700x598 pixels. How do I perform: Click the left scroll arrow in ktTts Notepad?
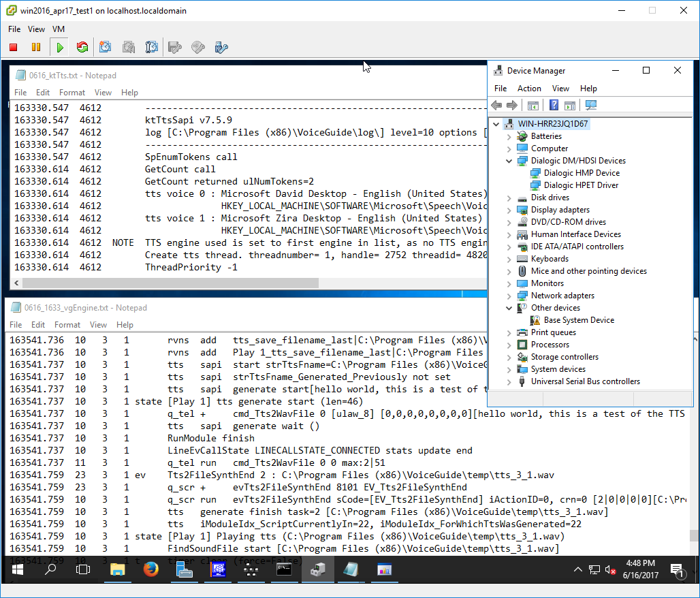[16, 283]
